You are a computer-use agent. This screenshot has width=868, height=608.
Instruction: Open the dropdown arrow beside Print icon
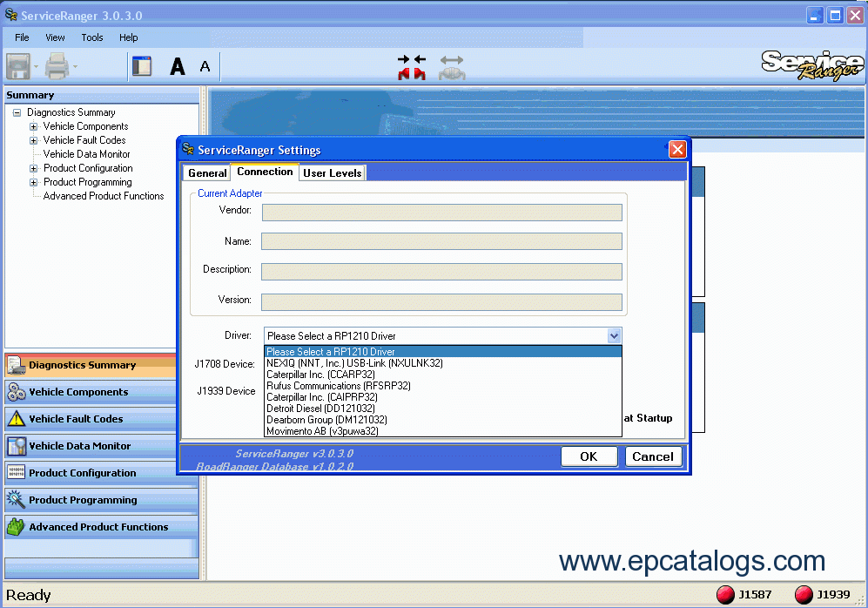pos(75,67)
